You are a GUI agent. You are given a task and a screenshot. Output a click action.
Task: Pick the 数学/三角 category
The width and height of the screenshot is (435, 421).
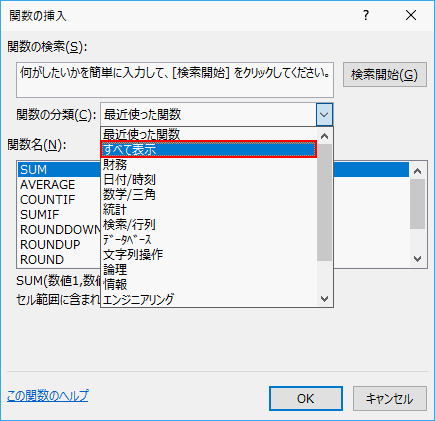pos(209,194)
